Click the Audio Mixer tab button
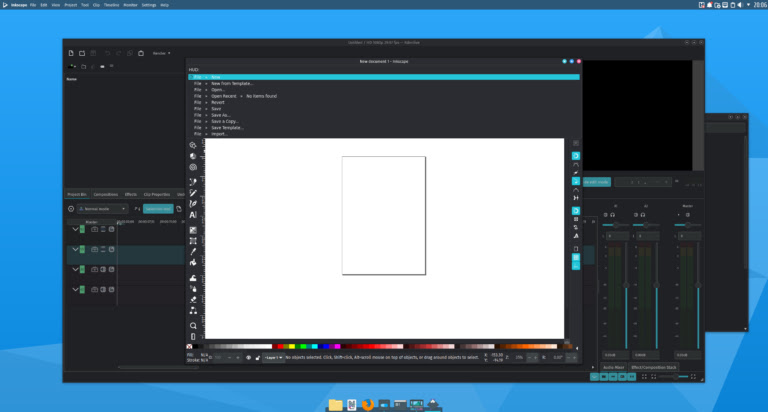This screenshot has height=412, width=768. pyautogui.click(x=613, y=367)
